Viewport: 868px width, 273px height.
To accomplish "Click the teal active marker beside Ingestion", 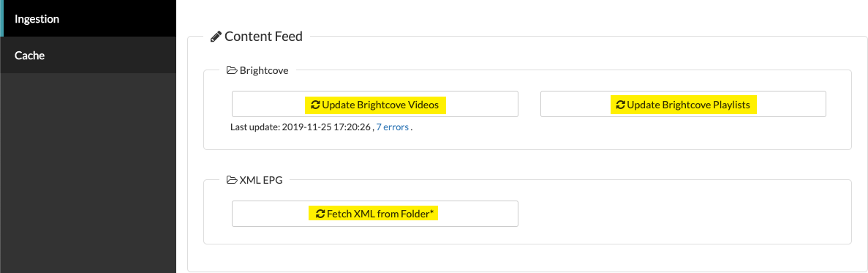I will (x=1, y=18).
